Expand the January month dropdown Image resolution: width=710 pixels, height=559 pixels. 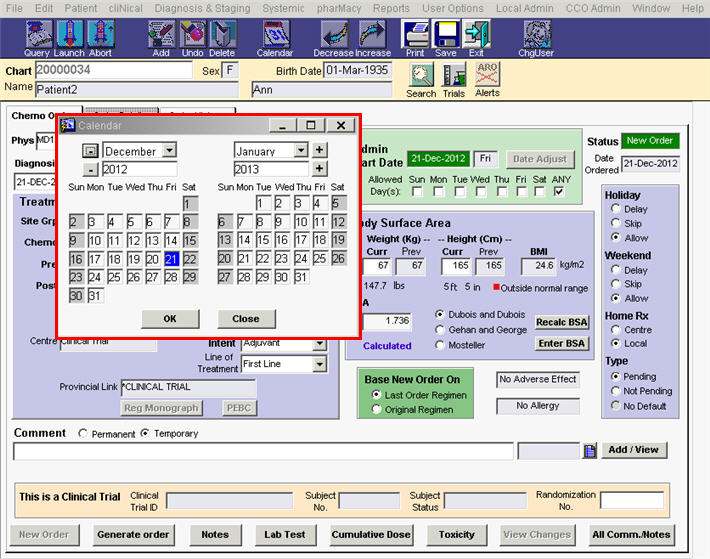(301, 151)
